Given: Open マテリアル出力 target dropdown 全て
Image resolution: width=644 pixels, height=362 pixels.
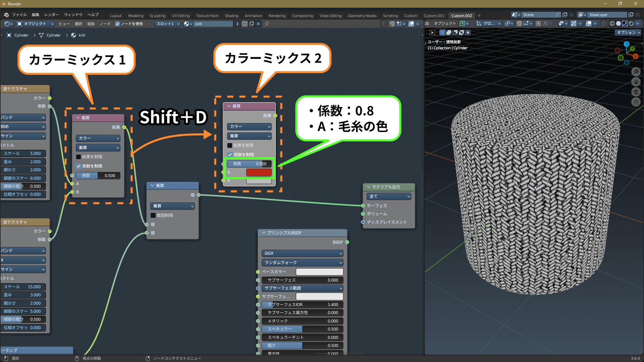Looking at the screenshot, I should point(389,196).
